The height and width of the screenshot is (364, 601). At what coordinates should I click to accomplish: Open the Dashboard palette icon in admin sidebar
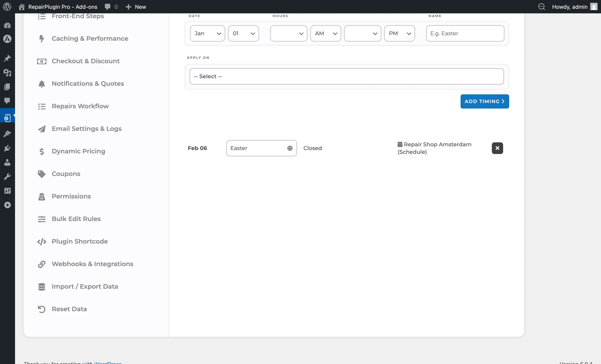point(7,25)
